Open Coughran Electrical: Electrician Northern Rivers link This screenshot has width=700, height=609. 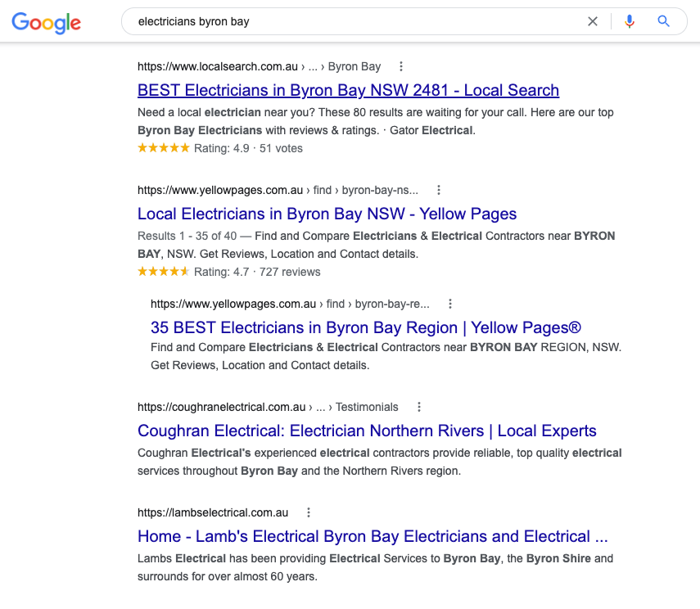click(x=367, y=431)
